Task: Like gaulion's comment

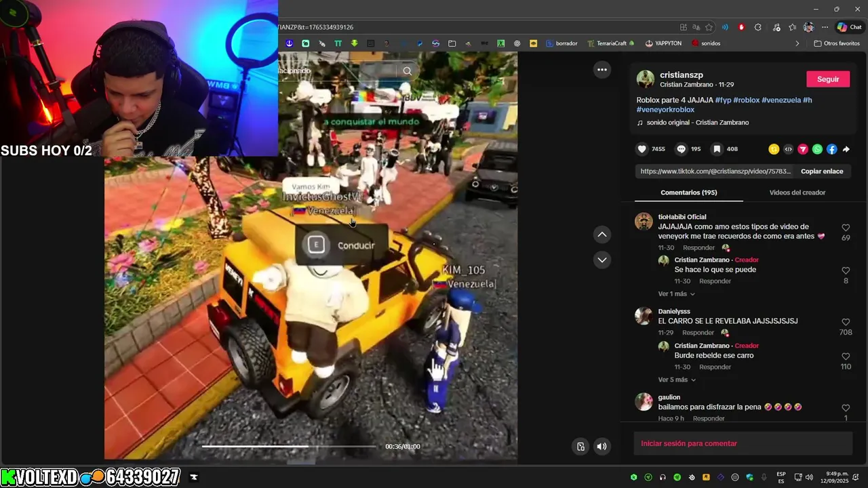Action: (x=846, y=408)
